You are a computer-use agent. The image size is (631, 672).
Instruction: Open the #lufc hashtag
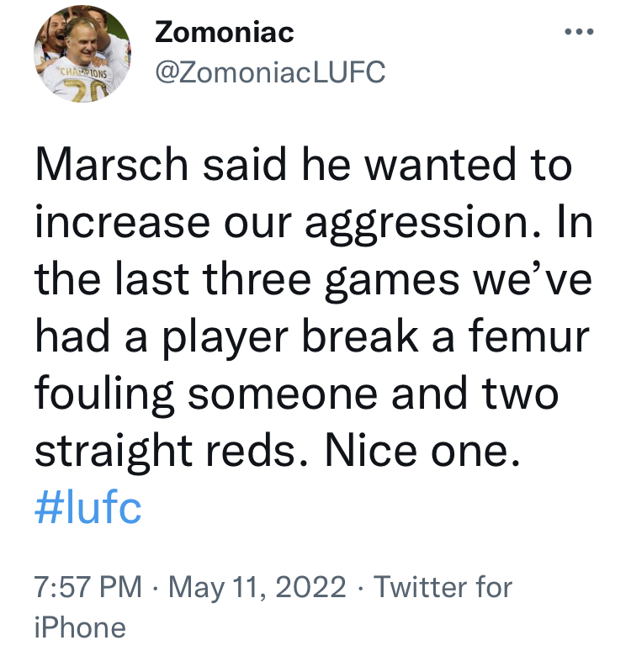(87, 508)
